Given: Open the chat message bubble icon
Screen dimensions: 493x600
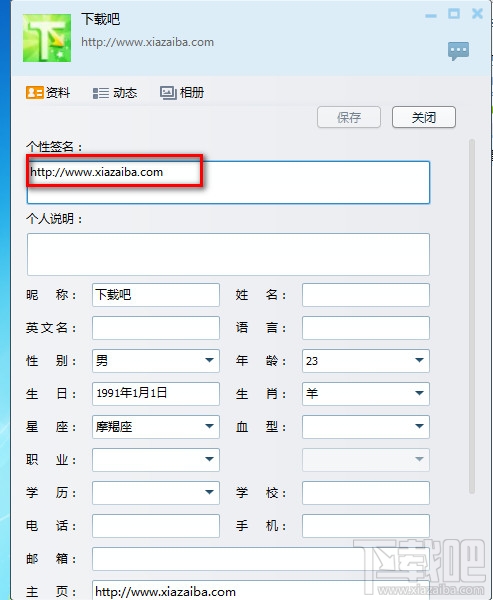Looking at the screenshot, I should (458, 51).
